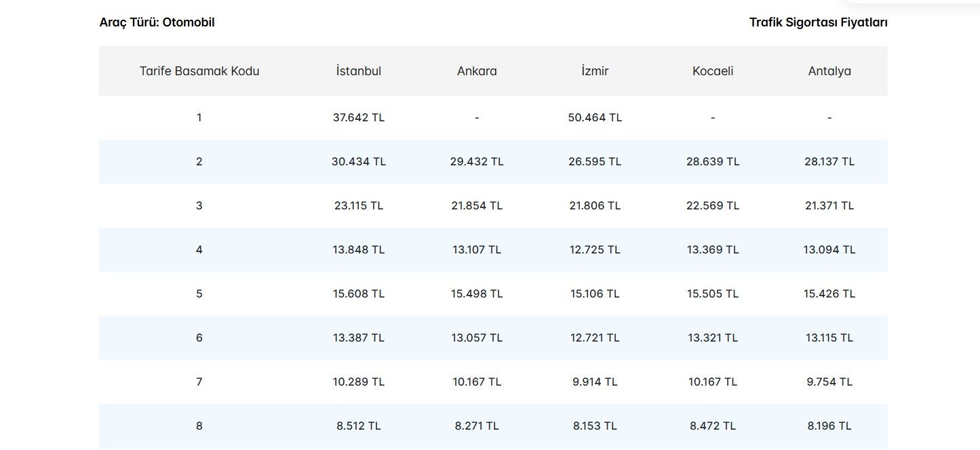Image resolution: width=980 pixels, height=450 pixels.
Task: Click the Trafik Sigortası Fiyatları title
Action: pyautogui.click(x=818, y=22)
